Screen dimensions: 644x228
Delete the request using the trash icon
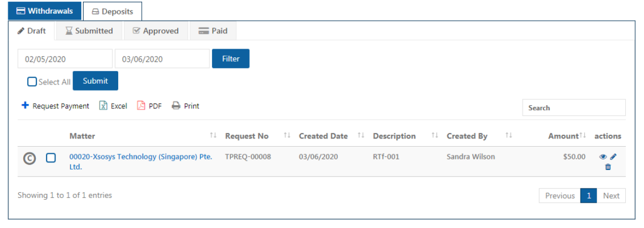[608, 167]
